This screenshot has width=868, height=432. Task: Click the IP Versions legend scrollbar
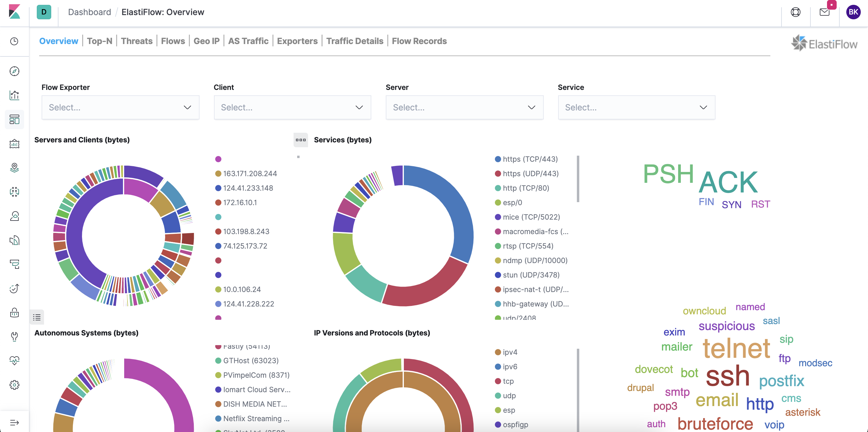coord(578,390)
